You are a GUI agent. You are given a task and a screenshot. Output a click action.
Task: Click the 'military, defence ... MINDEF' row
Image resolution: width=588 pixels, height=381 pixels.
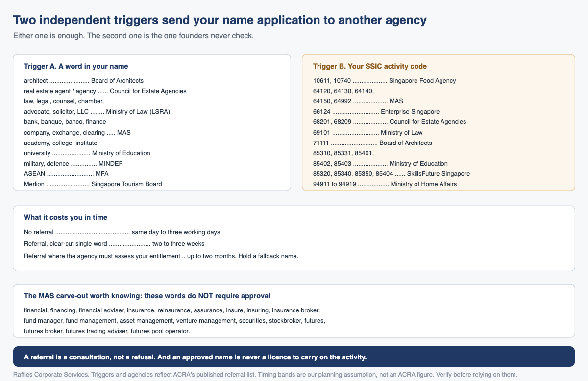tap(73, 163)
